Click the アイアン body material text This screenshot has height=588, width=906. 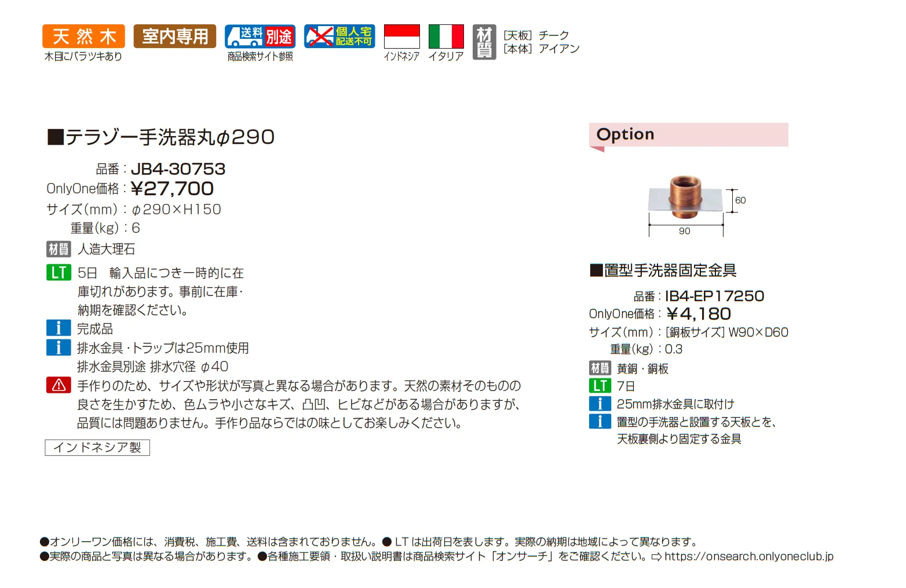[559, 49]
